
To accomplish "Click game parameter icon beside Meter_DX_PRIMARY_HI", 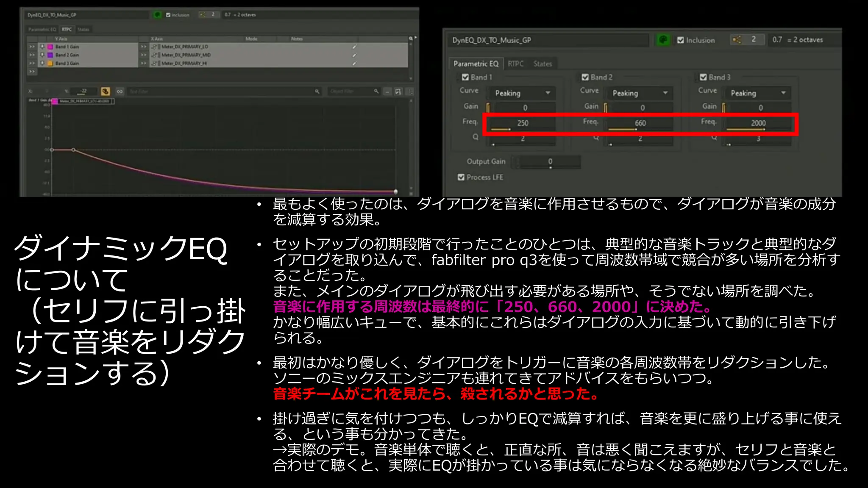I will click(155, 63).
